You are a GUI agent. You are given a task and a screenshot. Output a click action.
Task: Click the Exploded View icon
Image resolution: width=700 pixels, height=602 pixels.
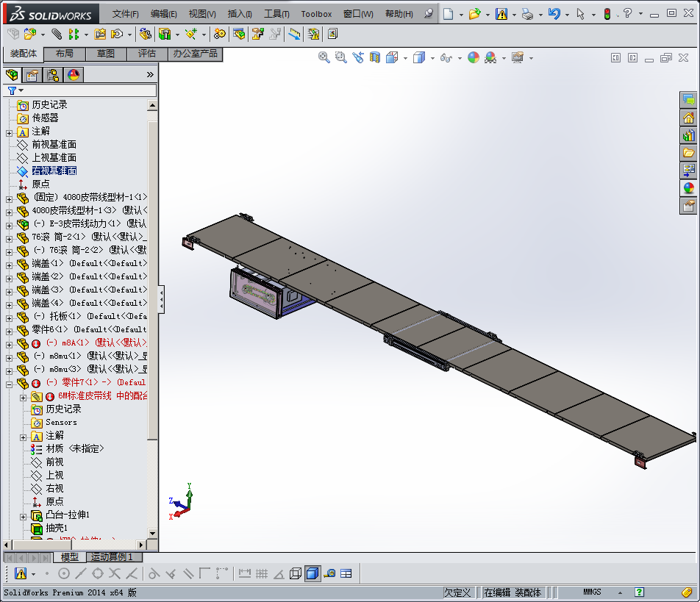pyautogui.click(x=258, y=34)
